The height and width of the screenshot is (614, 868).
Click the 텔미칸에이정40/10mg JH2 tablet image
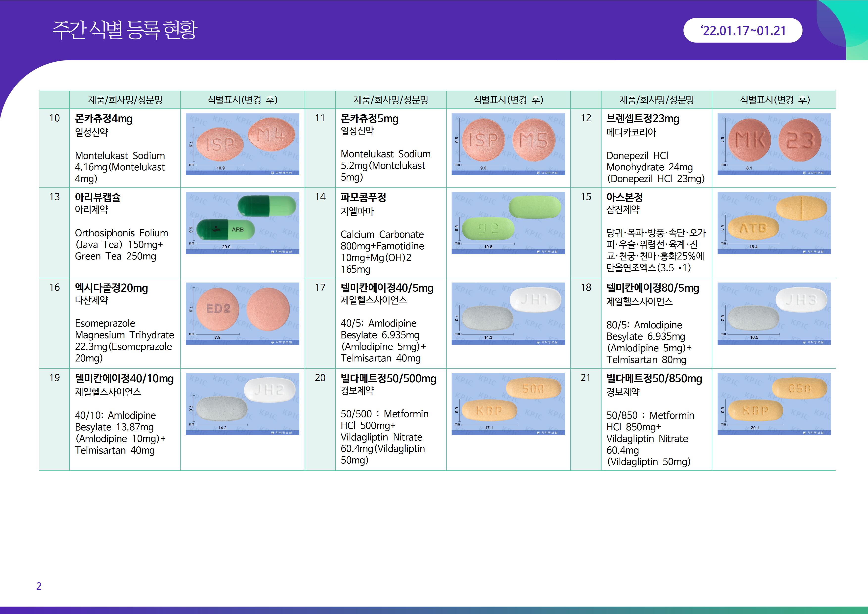tap(242, 404)
